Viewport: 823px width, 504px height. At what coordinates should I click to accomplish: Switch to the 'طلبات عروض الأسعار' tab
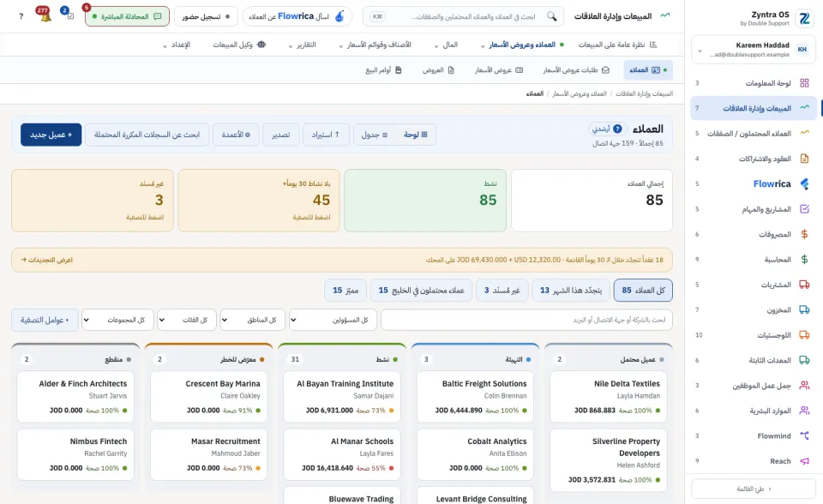pyautogui.click(x=576, y=69)
